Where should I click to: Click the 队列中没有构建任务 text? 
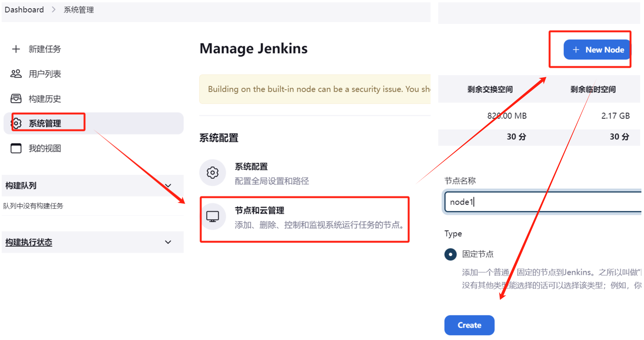click(33, 206)
